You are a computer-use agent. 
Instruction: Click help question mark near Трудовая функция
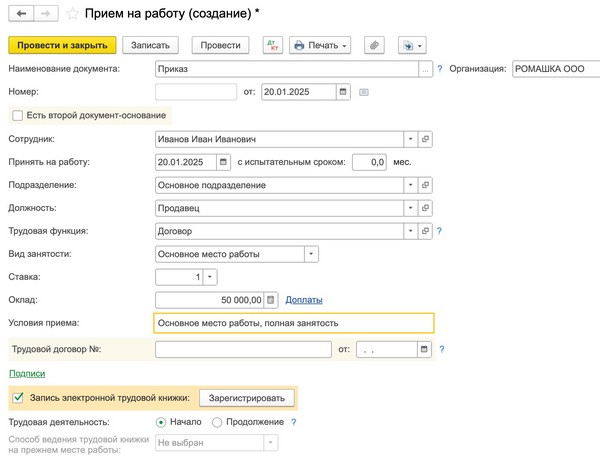click(439, 231)
